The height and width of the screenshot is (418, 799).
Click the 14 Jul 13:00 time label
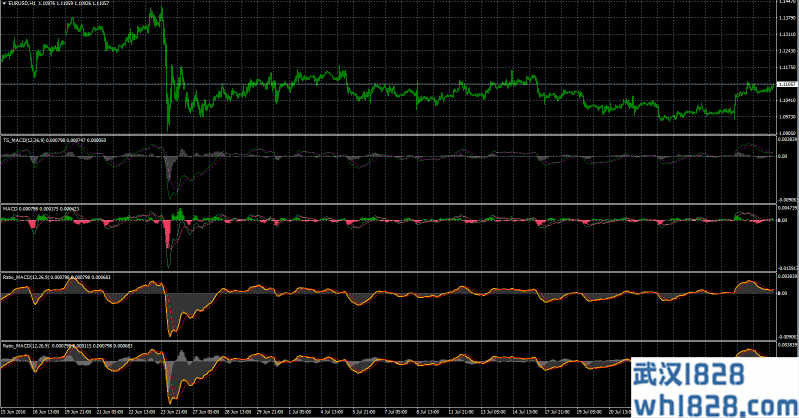(x=525, y=412)
